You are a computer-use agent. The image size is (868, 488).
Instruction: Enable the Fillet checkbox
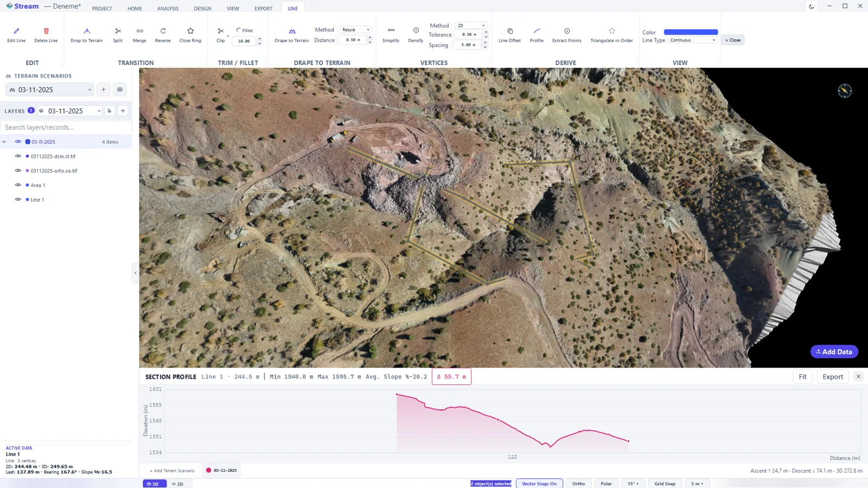[239, 30]
